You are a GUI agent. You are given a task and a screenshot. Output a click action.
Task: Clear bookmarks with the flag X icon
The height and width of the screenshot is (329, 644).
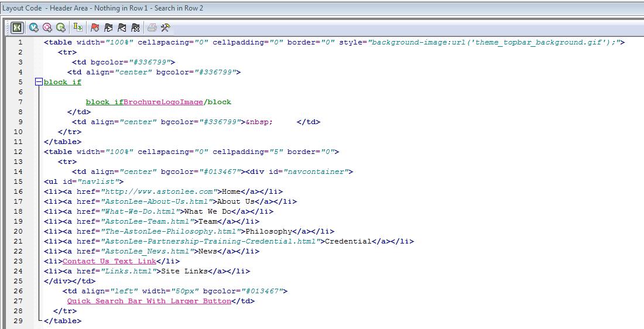coord(135,28)
